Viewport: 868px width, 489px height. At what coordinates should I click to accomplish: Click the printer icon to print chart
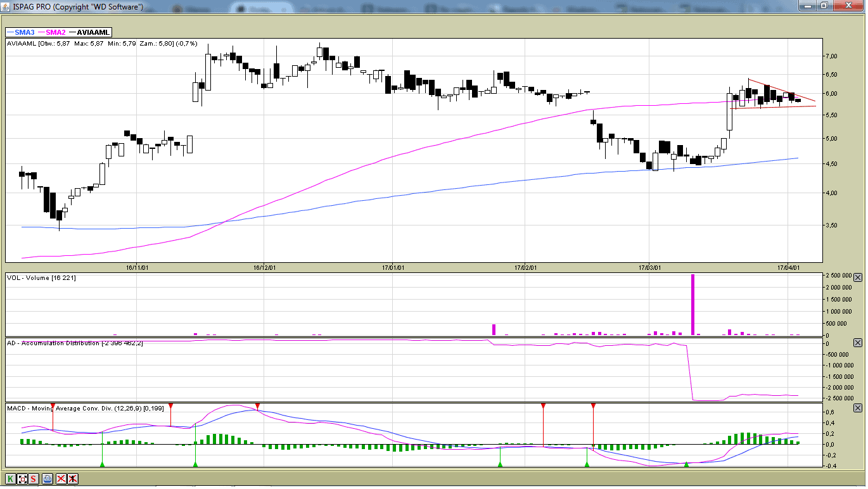coord(48,479)
